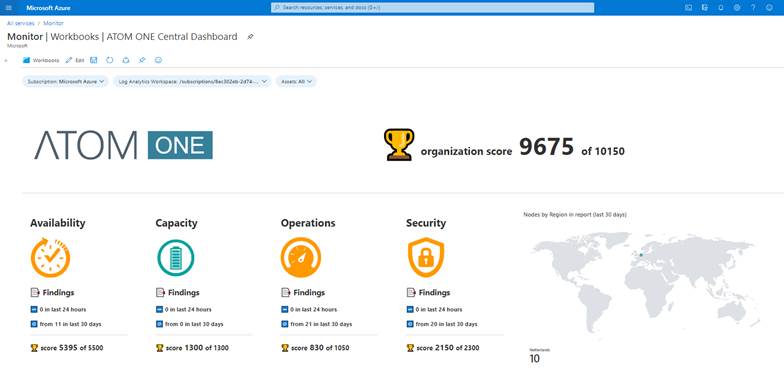Open portal Settings gear icon
The height and width of the screenshot is (372, 784).
(x=736, y=8)
